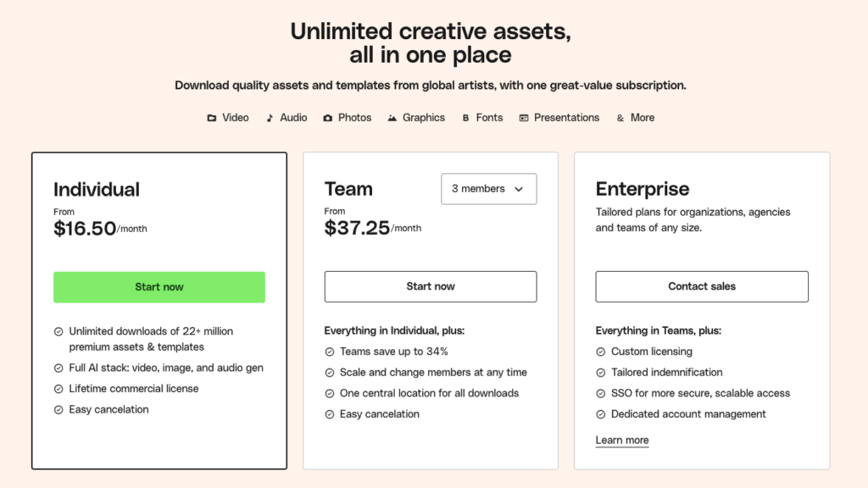The height and width of the screenshot is (488, 868).
Task: Select the Individual plan card heading
Action: pos(97,189)
